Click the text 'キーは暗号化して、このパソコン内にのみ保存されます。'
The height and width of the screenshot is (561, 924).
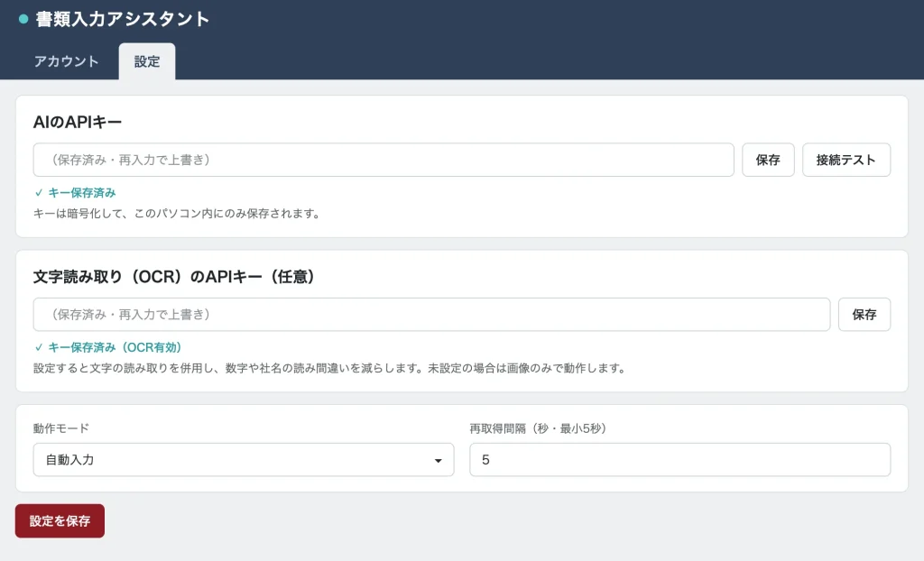[x=177, y=214]
